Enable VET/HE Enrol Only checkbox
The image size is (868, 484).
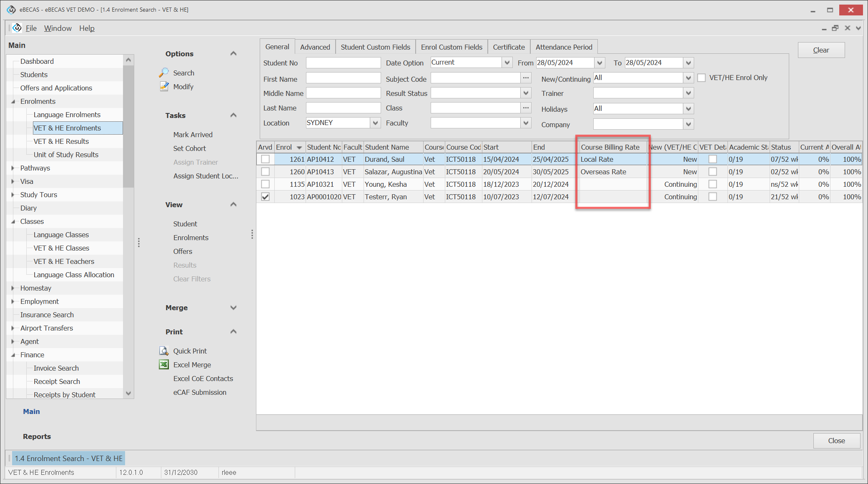[x=702, y=78]
